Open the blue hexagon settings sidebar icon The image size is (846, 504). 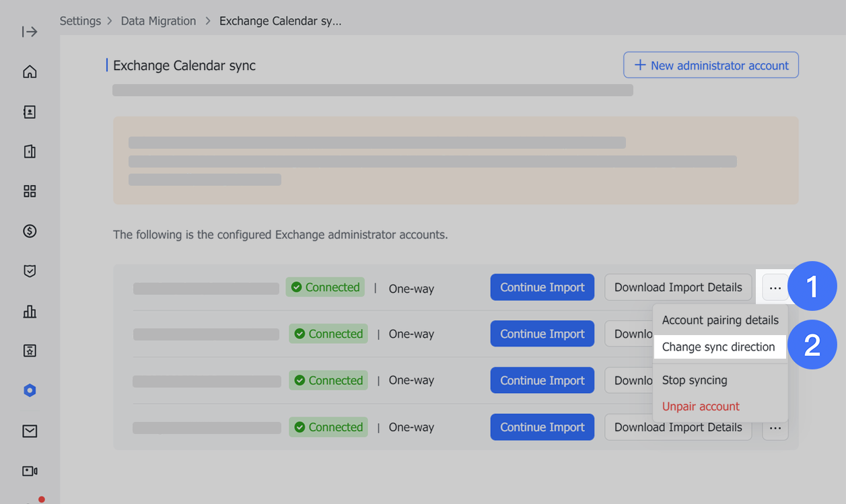click(x=30, y=391)
